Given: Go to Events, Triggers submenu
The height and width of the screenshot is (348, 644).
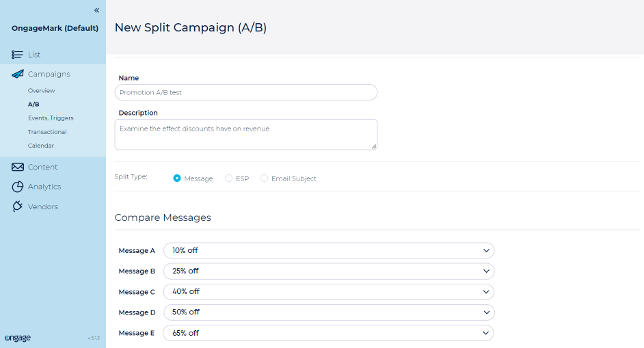Looking at the screenshot, I should (x=51, y=118).
